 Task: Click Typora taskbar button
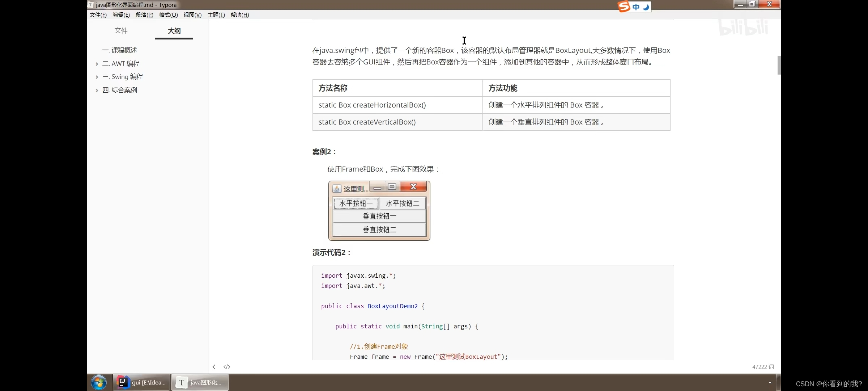click(x=200, y=382)
